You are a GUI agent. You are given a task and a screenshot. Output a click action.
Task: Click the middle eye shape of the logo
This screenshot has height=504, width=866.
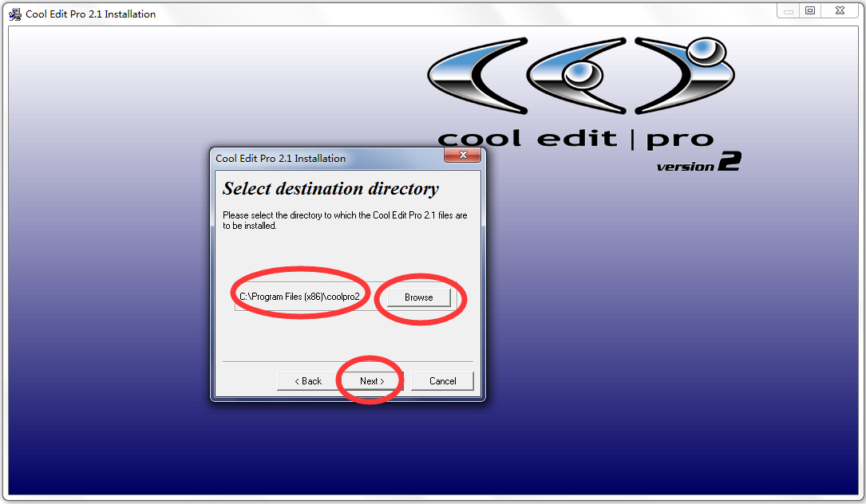[x=577, y=76]
